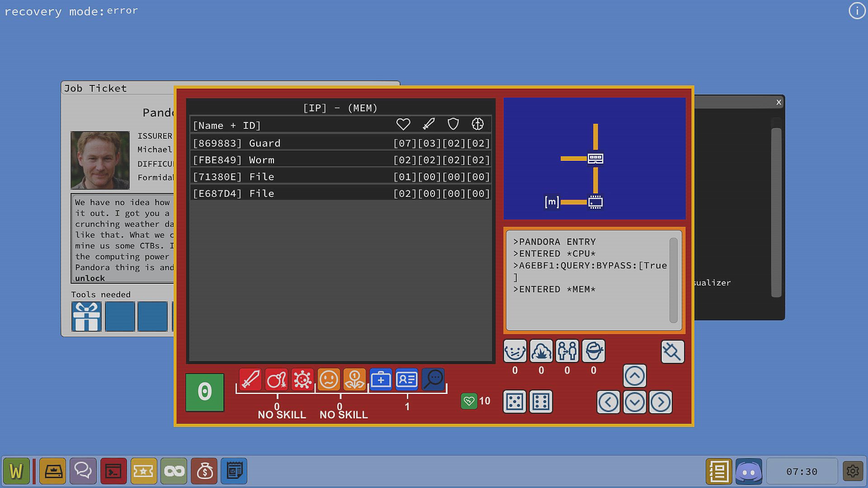Select the dark blue magnifier search action
Image resolution: width=868 pixels, height=488 pixels.
(433, 380)
